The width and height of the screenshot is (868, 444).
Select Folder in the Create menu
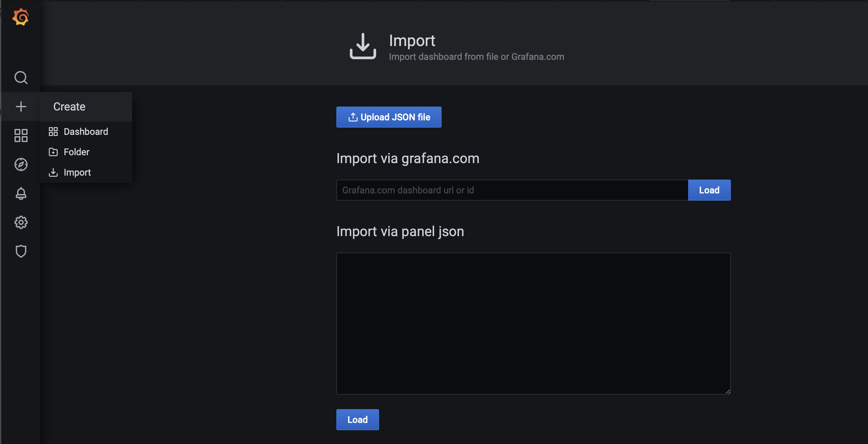pos(86,152)
